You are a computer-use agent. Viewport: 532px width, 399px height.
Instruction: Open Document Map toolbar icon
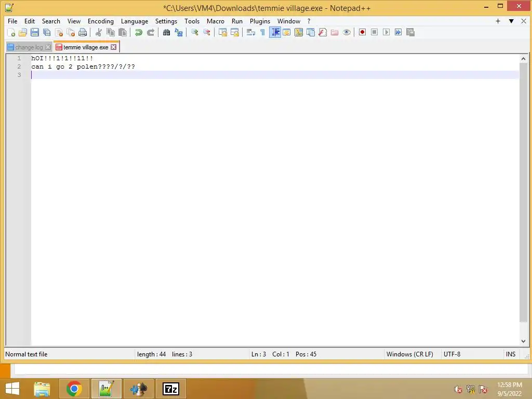tap(299, 32)
